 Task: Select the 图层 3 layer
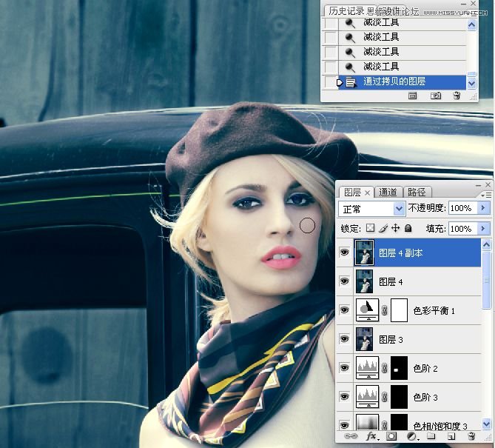click(414, 340)
